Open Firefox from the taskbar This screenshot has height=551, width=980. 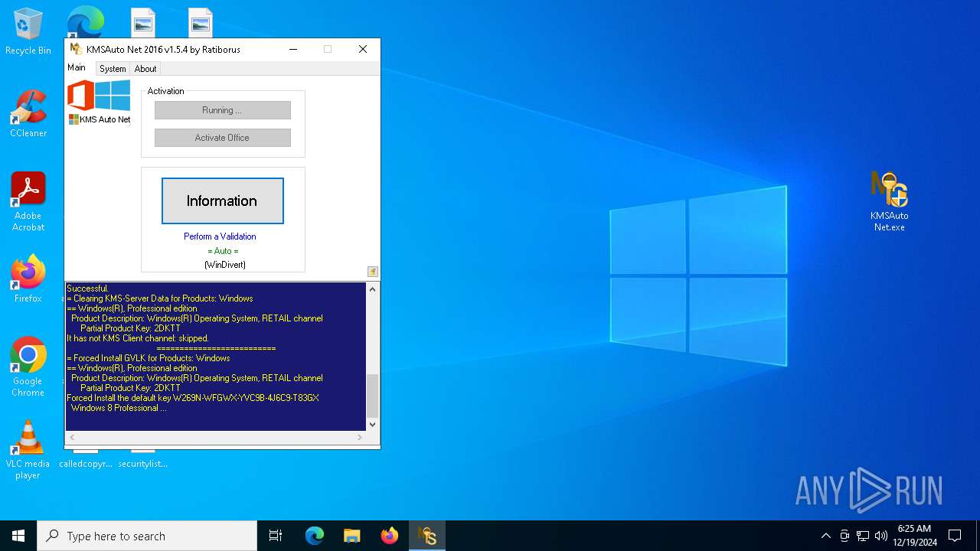(390, 536)
